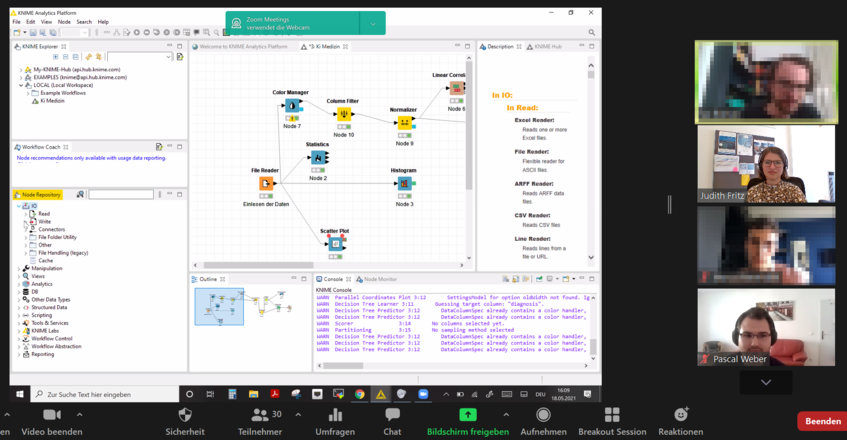The width and height of the screenshot is (847, 440).
Task: Expand My-KNIME-Hub tree node
Action: coord(21,70)
